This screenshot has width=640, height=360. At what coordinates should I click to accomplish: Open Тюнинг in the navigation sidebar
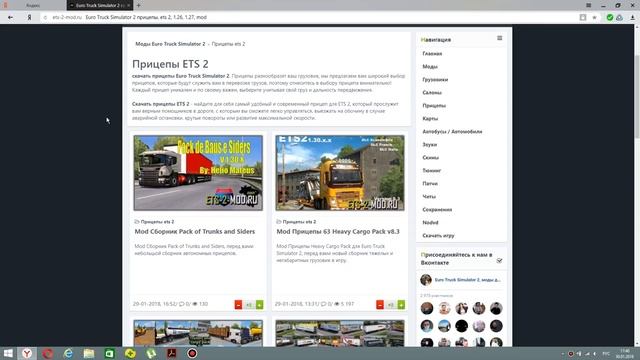coord(432,171)
